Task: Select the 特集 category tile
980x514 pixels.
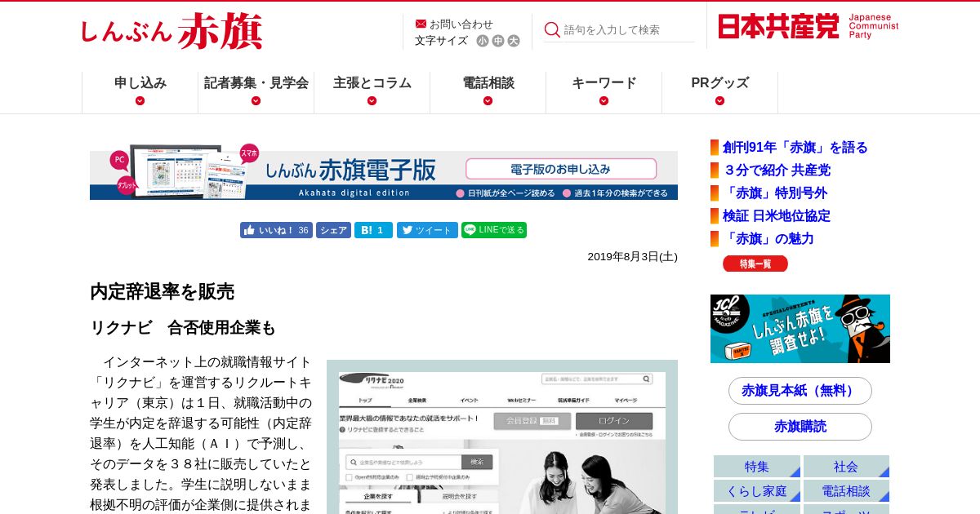Action: pyautogui.click(x=756, y=467)
